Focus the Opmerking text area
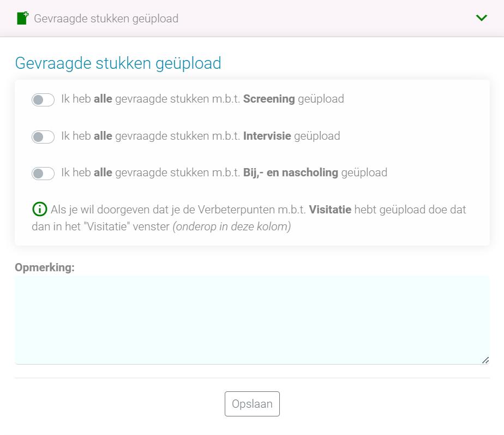This screenshot has height=435, width=504. pyautogui.click(x=251, y=319)
